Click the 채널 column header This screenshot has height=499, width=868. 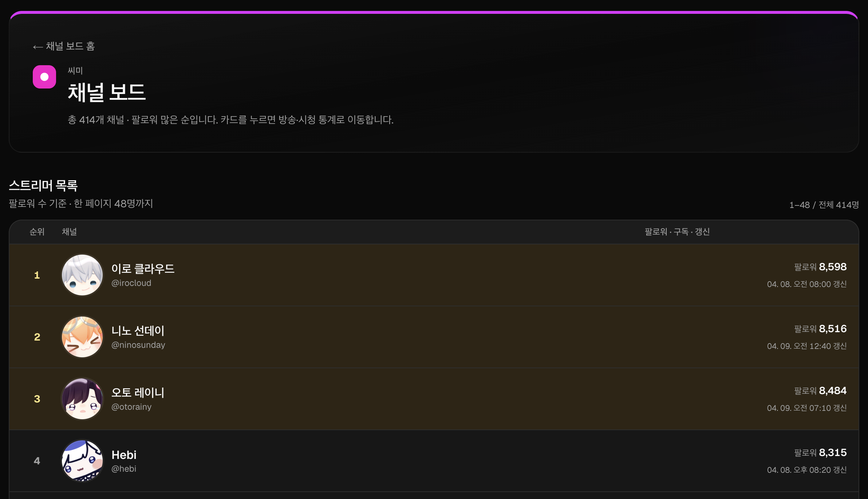69,232
